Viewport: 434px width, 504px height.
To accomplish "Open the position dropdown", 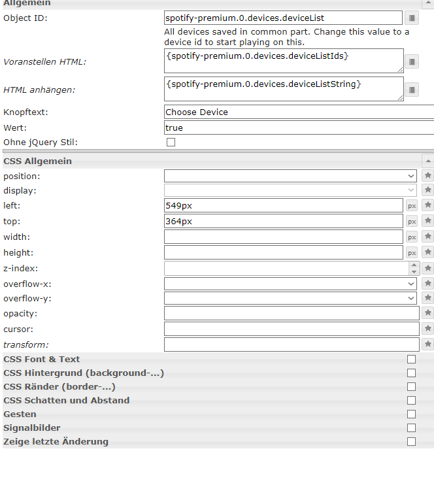I will click(x=290, y=176).
